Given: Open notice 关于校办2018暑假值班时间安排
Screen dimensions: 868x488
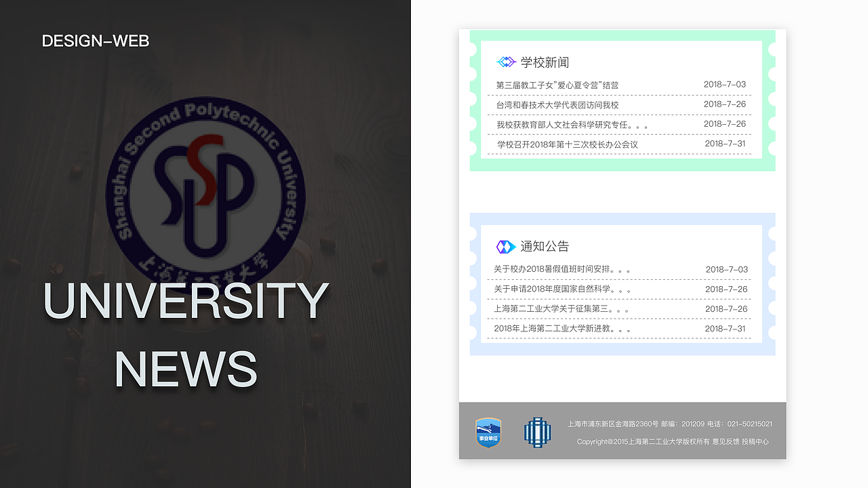Looking at the screenshot, I should 561,269.
